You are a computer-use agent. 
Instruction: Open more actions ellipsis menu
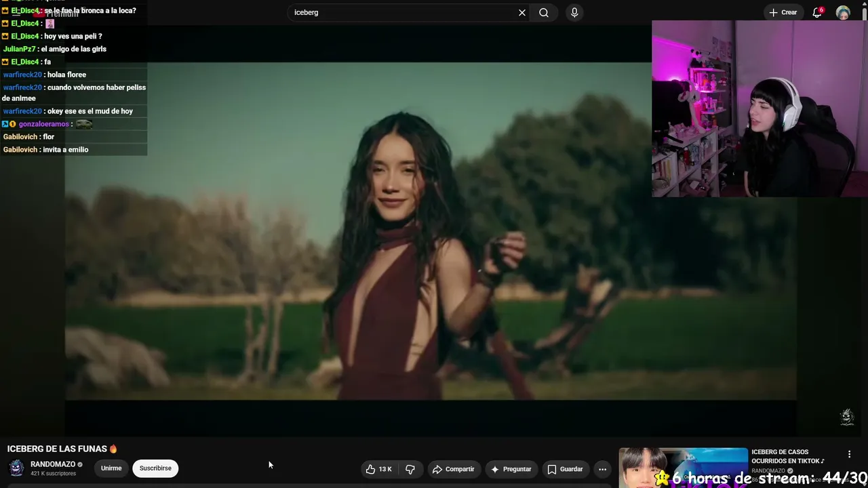(602, 469)
